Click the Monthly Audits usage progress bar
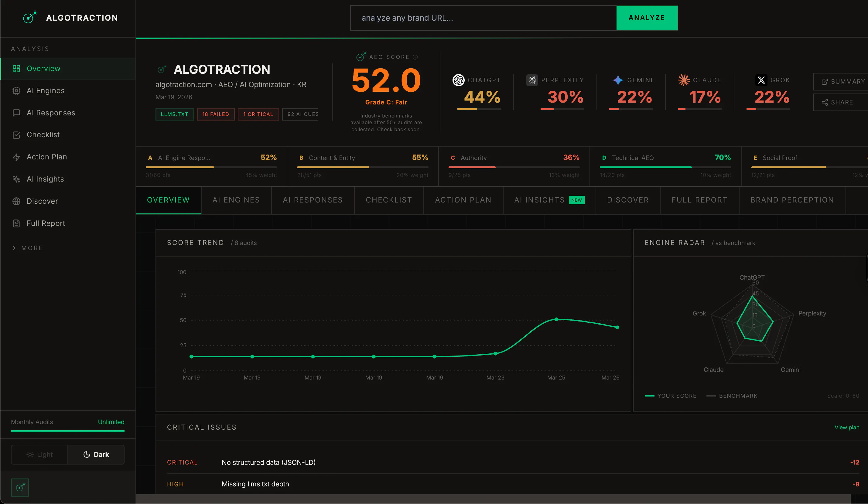 coord(67,431)
